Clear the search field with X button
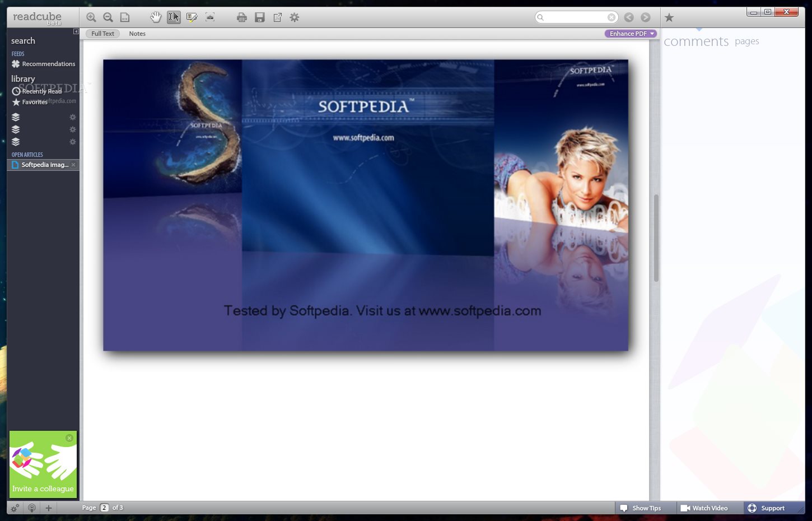 pyautogui.click(x=612, y=17)
